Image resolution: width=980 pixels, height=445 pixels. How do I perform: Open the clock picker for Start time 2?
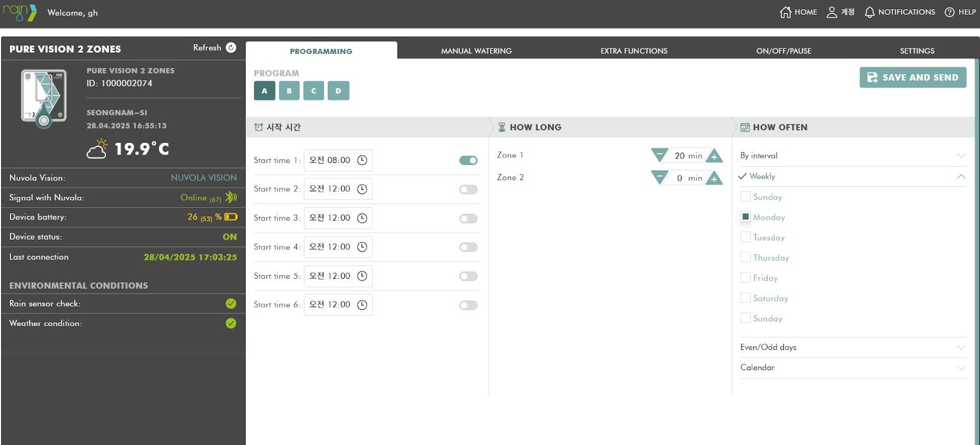point(362,189)
